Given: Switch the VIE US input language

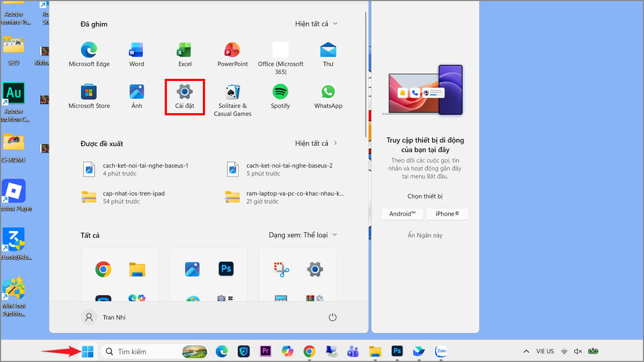Looking at the screenshot, I should 545,351.
